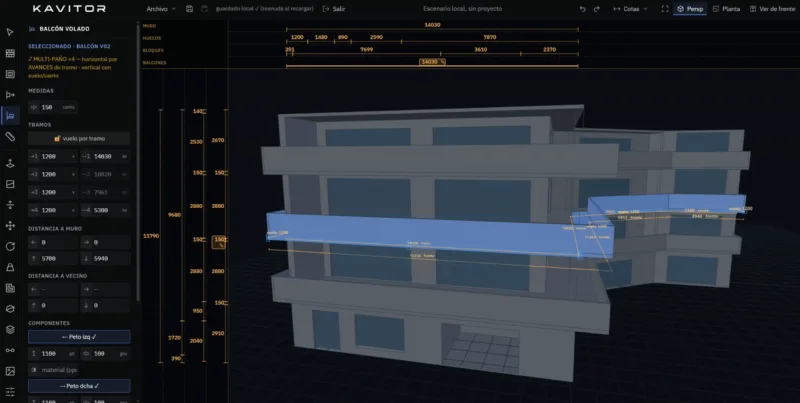Click the 14030 balcones dimension label
The image size is (800, 403).
tap(432, 62)
